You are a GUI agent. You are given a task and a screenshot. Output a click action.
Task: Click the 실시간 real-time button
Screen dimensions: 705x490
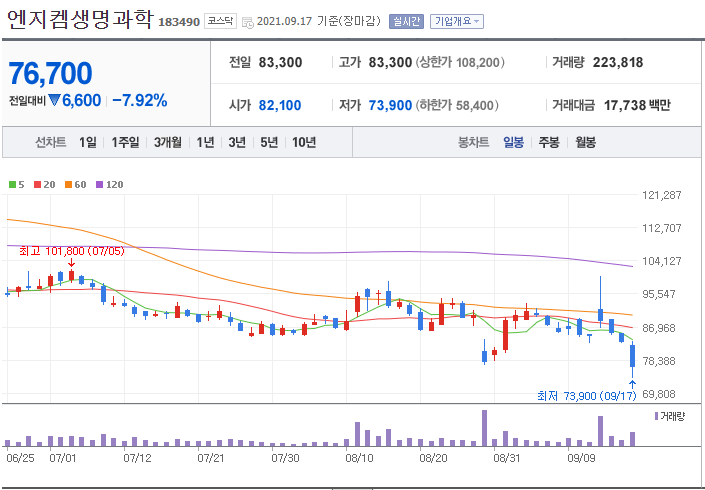point(406,21)
